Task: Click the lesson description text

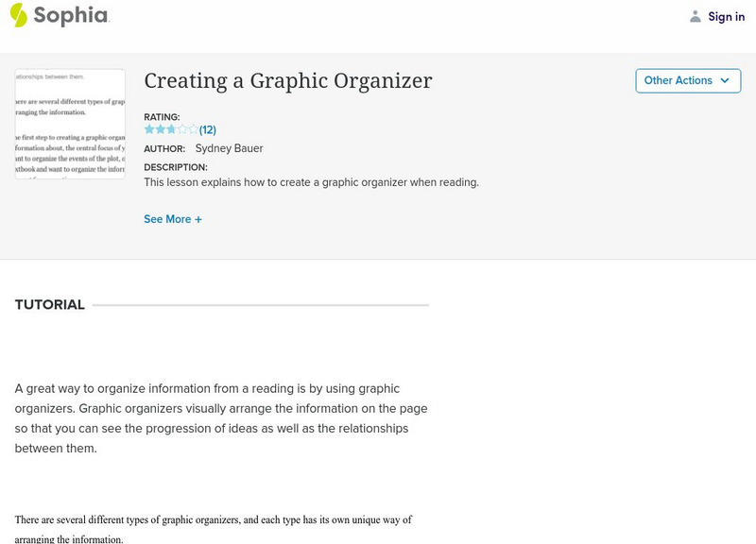Action: pos(311,182)
